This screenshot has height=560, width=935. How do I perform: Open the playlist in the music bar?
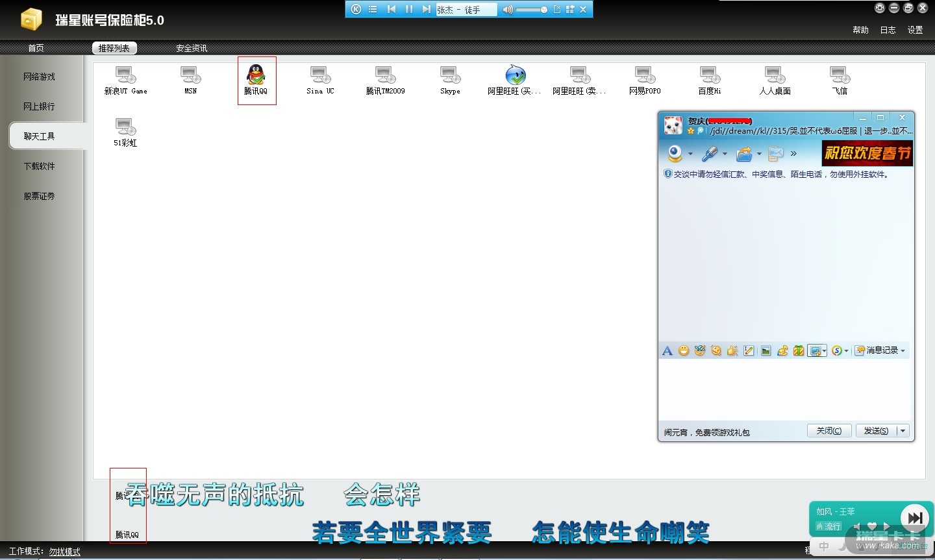click(373, 9)
